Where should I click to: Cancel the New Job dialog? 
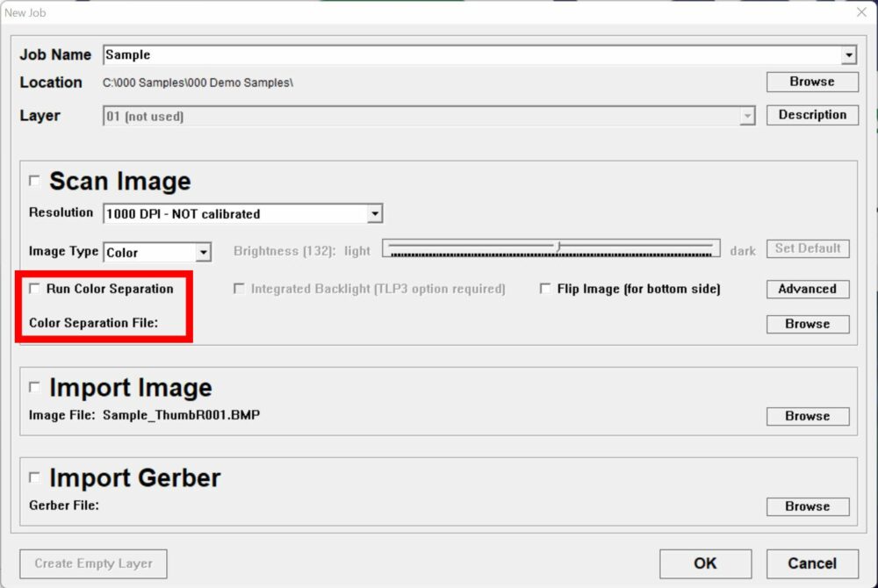click(x=812, y=563)
